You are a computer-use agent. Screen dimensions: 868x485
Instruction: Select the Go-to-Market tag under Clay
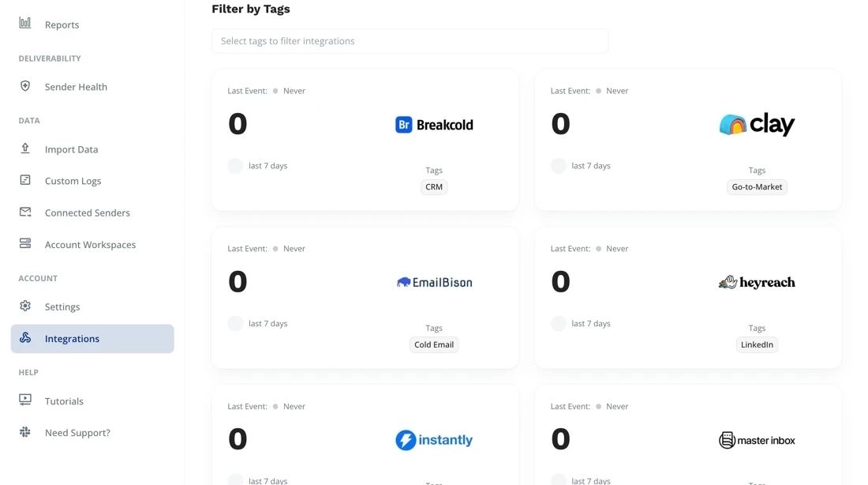pyautogui.click(x=756, y=186)
